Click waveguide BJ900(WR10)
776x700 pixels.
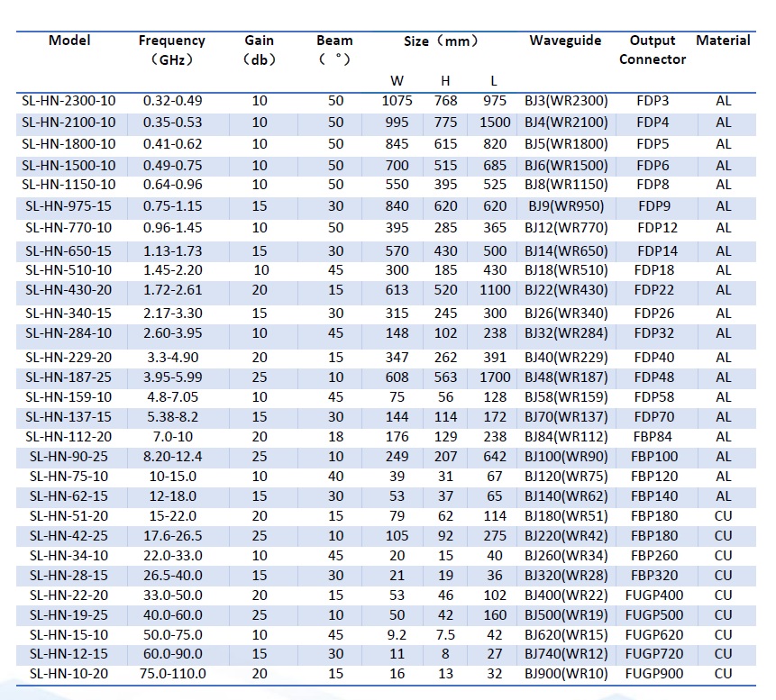(566, 673)
